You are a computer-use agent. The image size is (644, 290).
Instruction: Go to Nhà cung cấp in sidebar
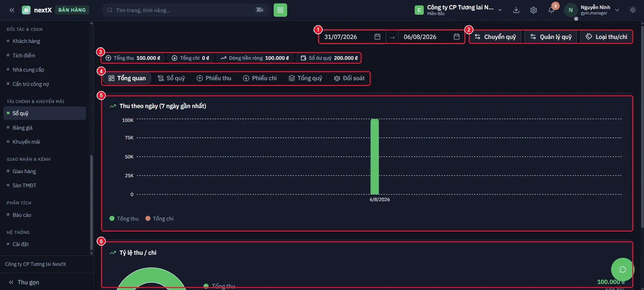[45, 70]
